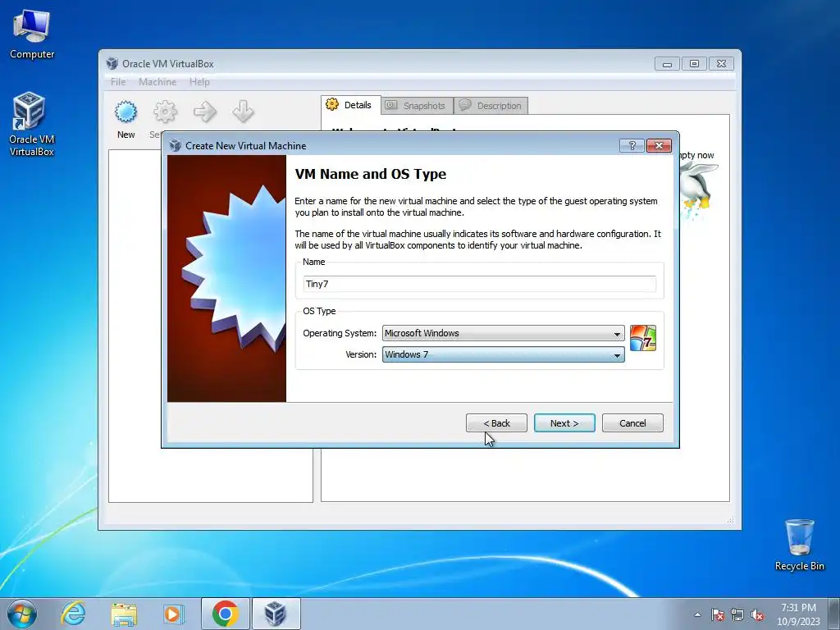Open Windows Explorer from the taskbar
This screenshot has height=630, width=840.
pos(124,614)
